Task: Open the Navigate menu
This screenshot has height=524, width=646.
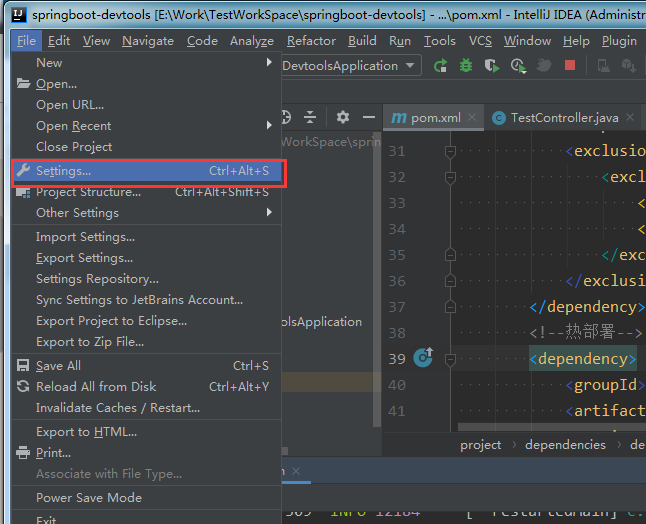Action: click(x=148, y=41)
